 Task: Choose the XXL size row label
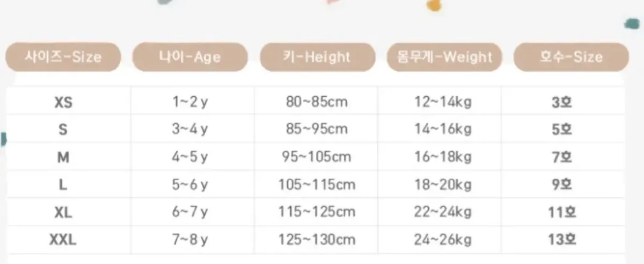(x=63, y=240)
